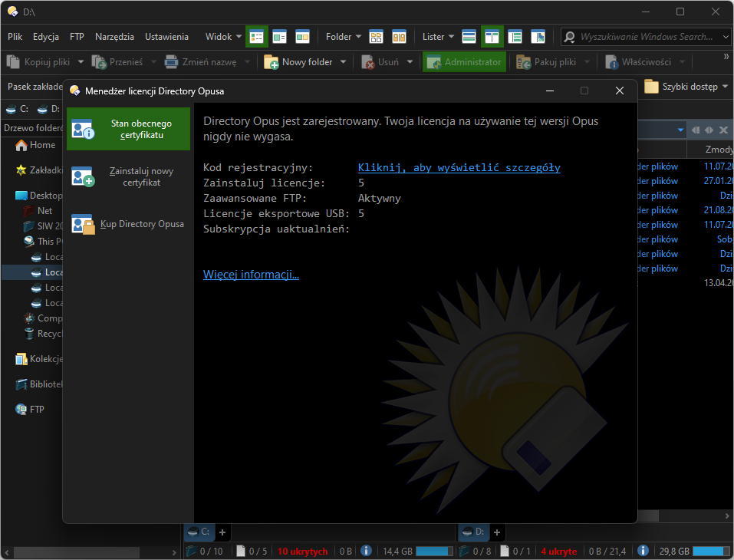734x560 pixels.
Task: Click the D: drive button in toolbar
Action: tap(48, 109)
